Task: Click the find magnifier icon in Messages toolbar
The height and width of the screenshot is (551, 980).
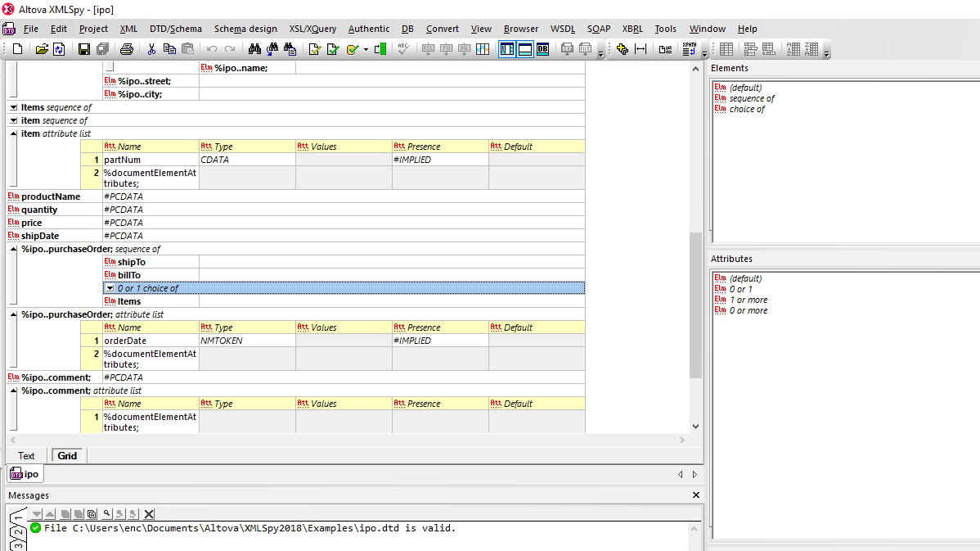Action: tap(107, 514)
